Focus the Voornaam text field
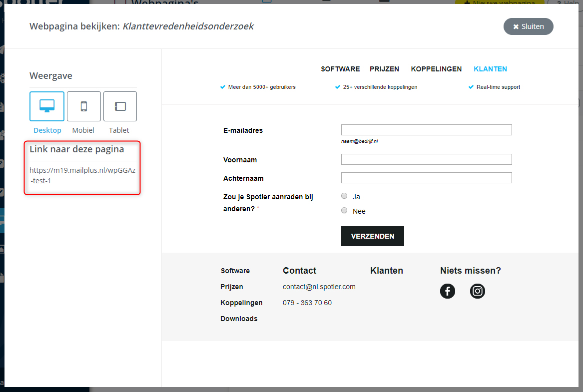 click(x=426, y=159)
